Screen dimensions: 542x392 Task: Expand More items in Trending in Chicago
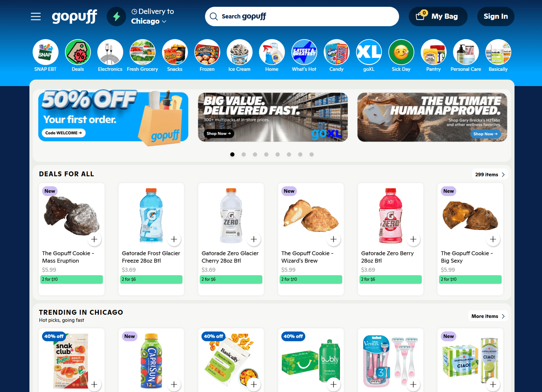click(488, 316)
